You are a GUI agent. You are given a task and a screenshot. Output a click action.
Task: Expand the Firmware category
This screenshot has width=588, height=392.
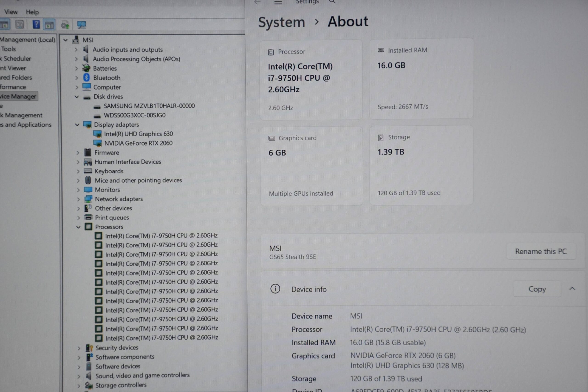[x=78, y=152]
